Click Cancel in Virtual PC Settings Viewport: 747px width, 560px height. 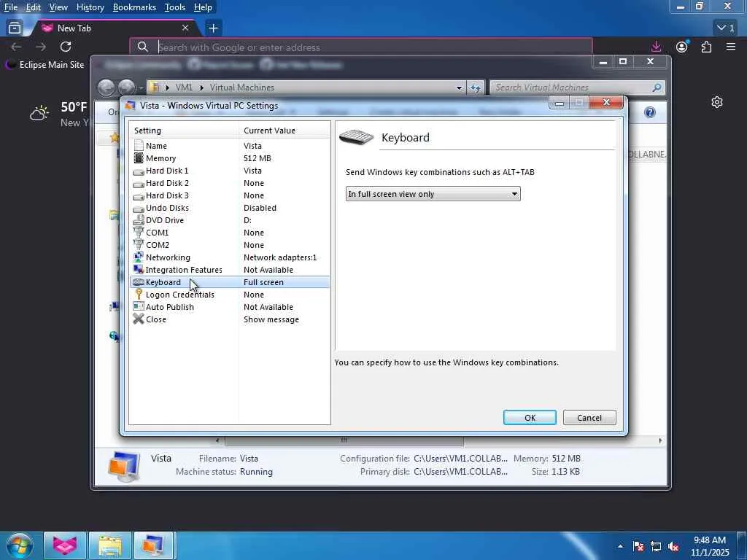click(x=589, y=418)
